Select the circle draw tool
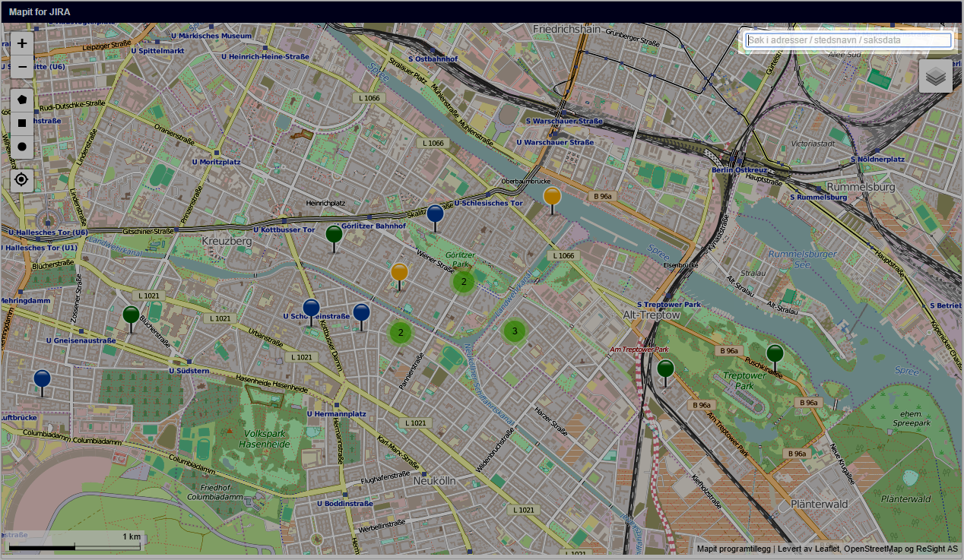 [22, 146]
